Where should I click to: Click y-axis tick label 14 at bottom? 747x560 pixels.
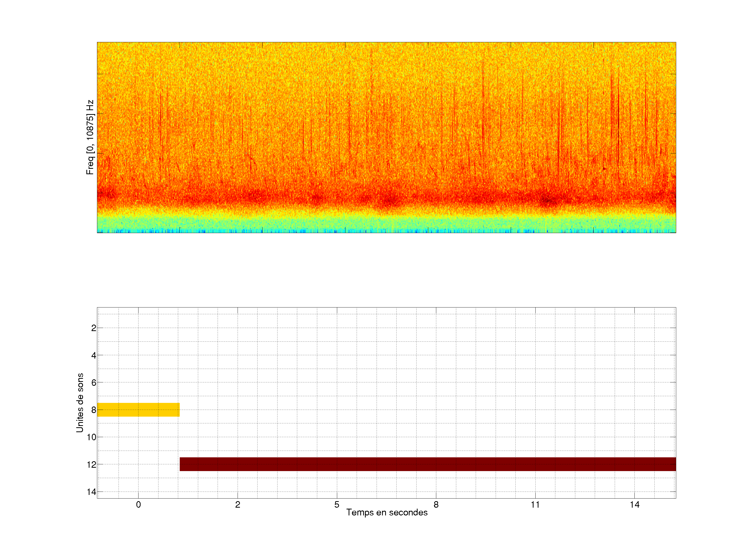click(x=92, y=492)
